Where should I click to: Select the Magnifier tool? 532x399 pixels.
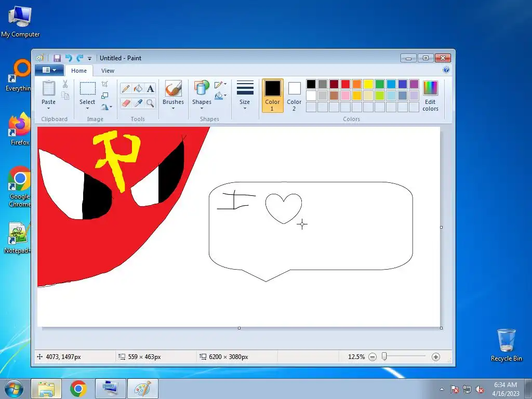150,103
